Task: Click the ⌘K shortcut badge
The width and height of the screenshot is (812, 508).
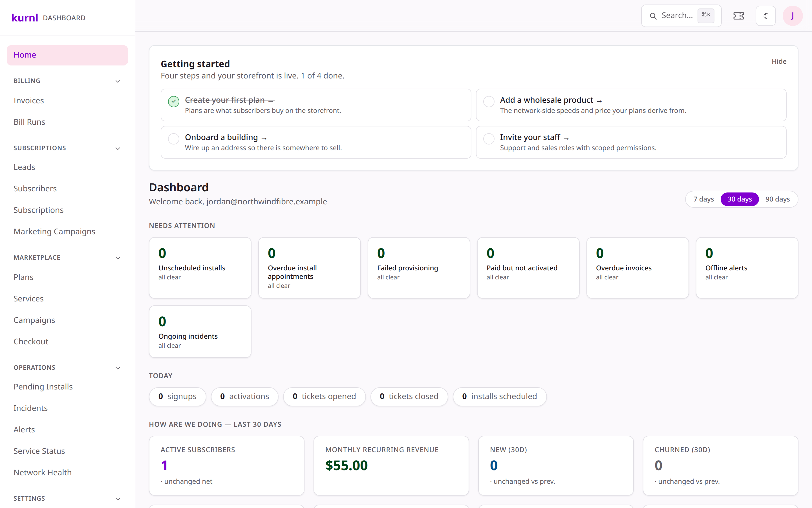Action: point(706,15)
